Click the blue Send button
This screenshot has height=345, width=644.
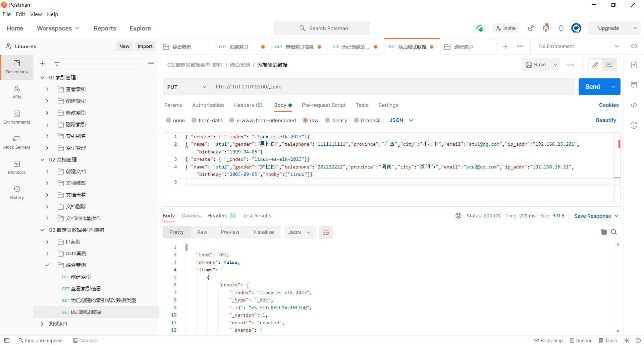pos(592,87)
